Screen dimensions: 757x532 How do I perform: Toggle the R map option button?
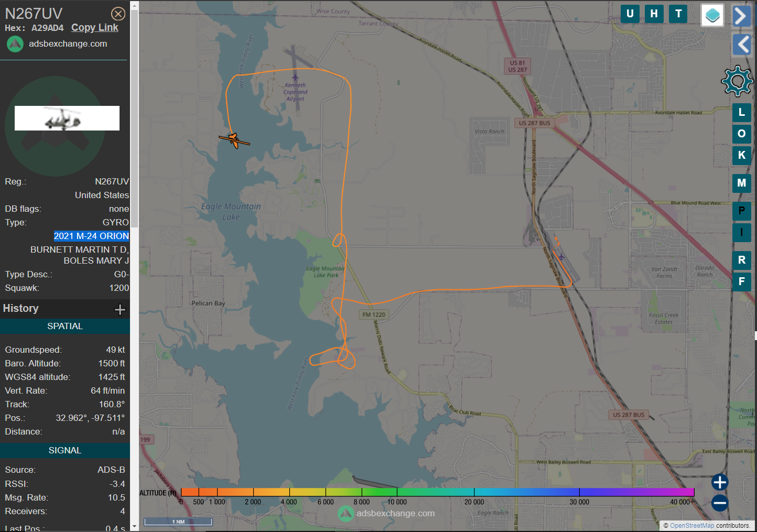click(x=741, y=260)
